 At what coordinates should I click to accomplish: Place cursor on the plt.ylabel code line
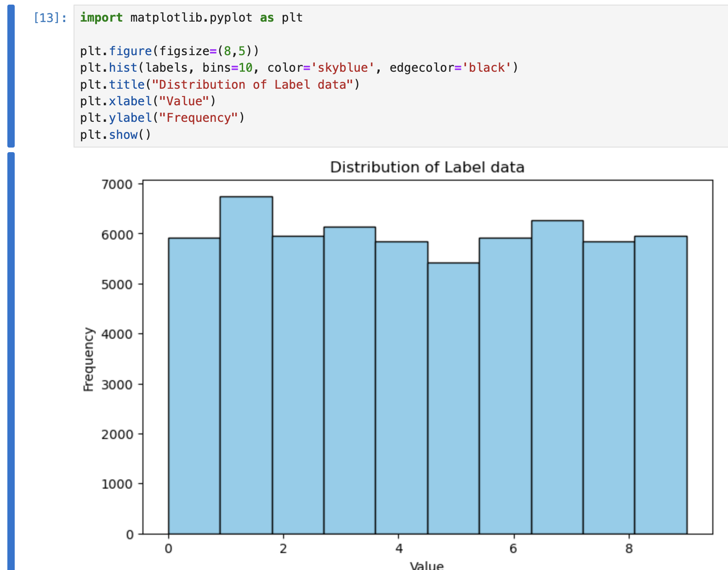(162, 118)
